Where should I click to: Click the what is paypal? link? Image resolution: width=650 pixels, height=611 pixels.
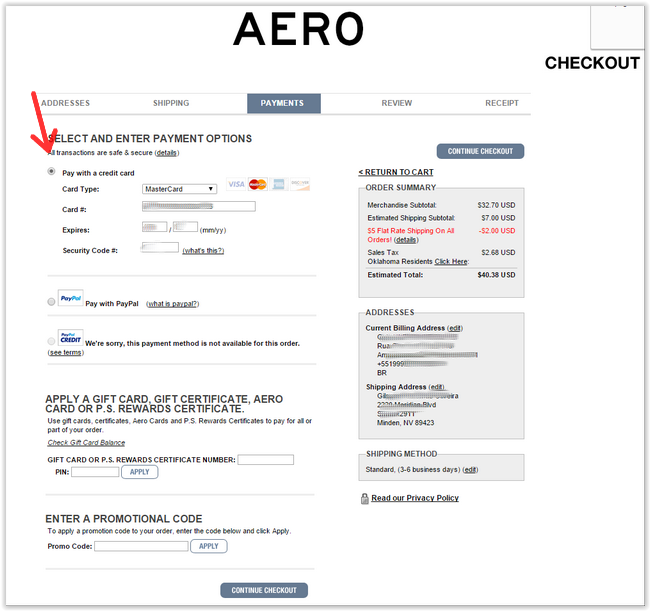(x=173, y=304)
